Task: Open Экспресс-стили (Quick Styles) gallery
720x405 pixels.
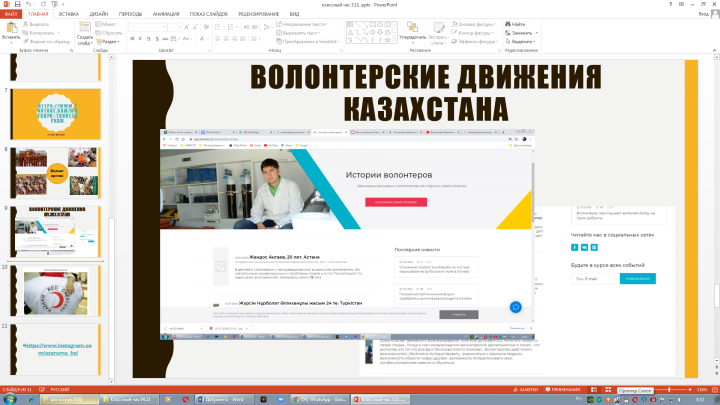Action: point(439,33)
